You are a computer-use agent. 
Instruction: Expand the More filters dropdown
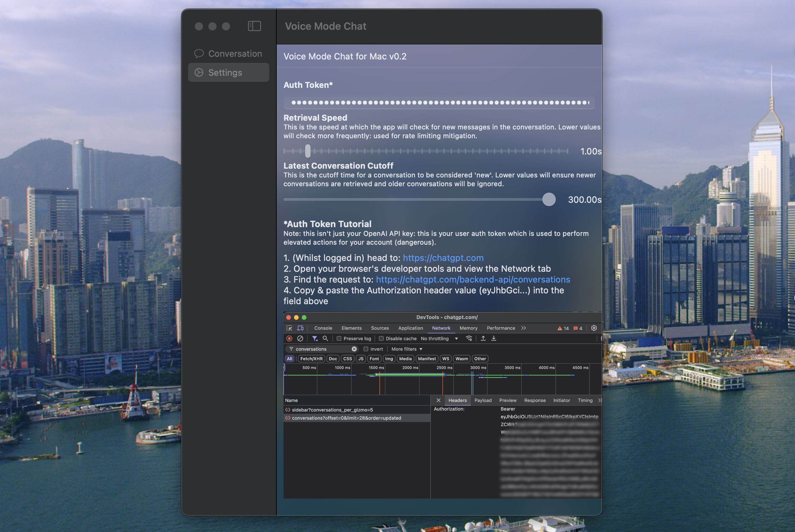(407, 349)
